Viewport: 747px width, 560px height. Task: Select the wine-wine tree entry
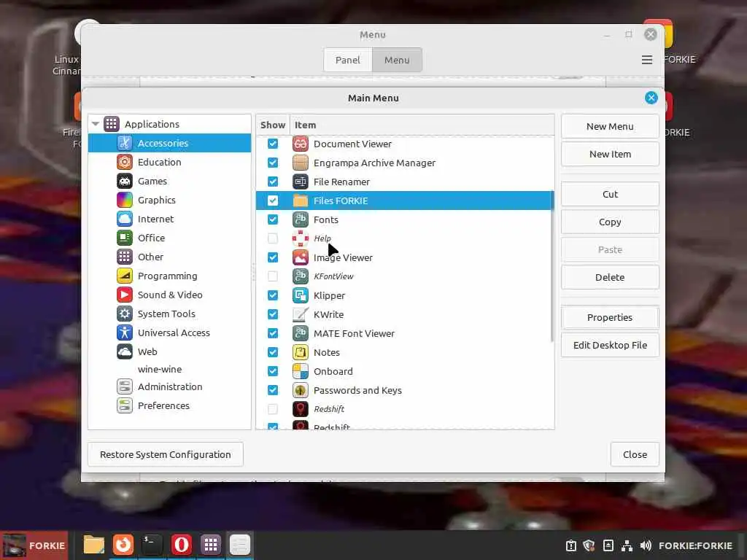(x=160, y=369)
